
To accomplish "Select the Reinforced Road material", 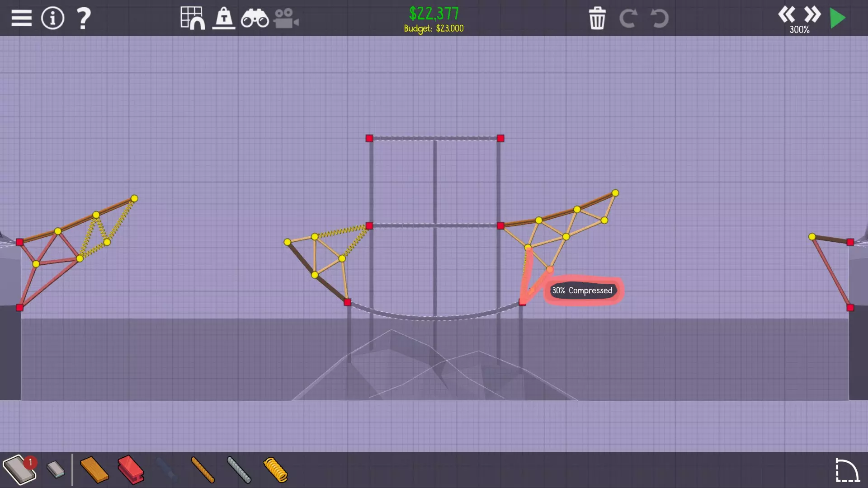I will (x=56, y=470).
